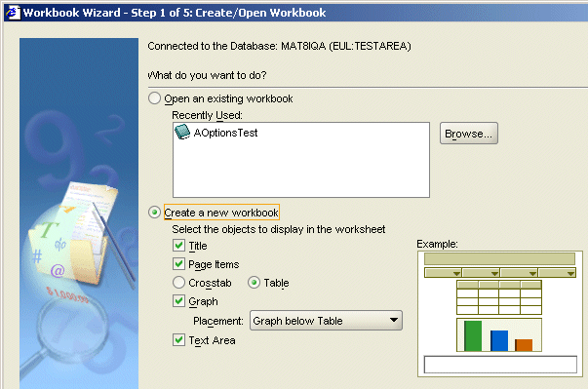Click the example layout preview image
The width and height of the screenshot is (588, 389).
pos(500,314)
